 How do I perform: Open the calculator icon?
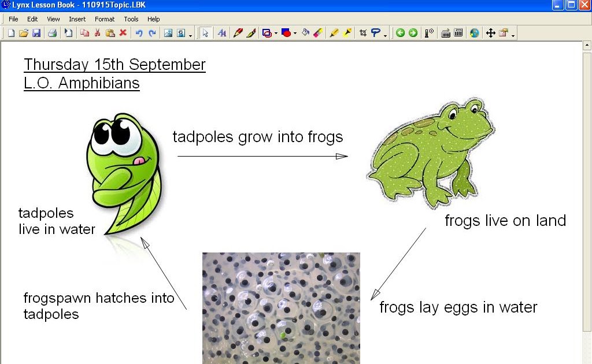tap(458, 33)
